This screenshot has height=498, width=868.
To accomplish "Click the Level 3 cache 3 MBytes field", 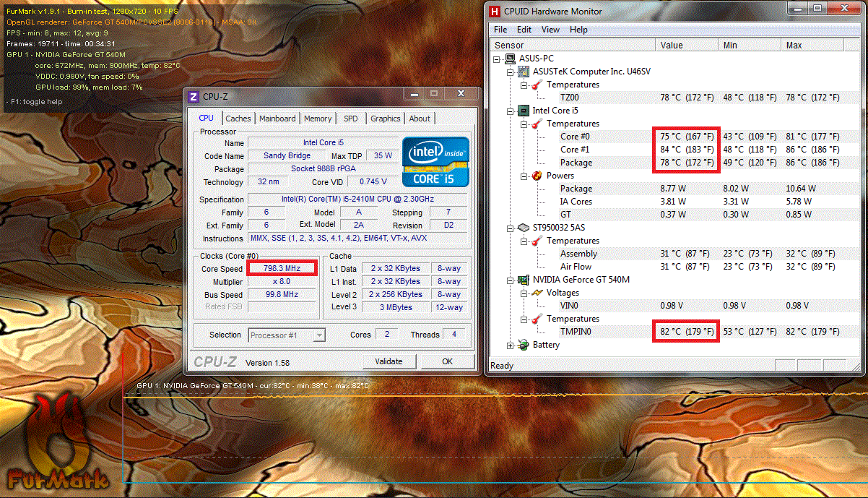I will coord(396,307).
